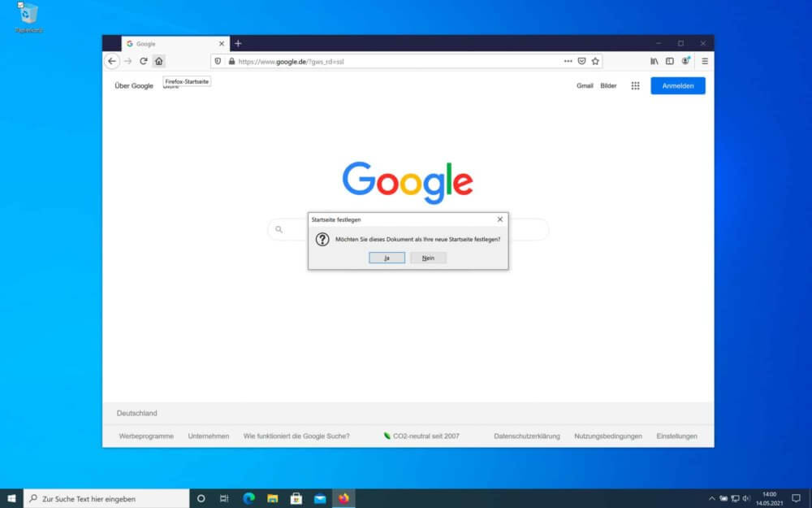Open the Bilder link
Image resolution: width=812 pixels, height=508 pixels.
(608, 85)
